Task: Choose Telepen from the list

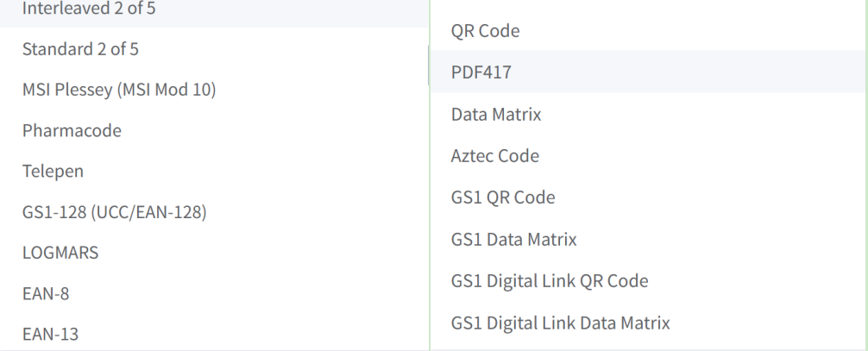Action: coord(53,171)
